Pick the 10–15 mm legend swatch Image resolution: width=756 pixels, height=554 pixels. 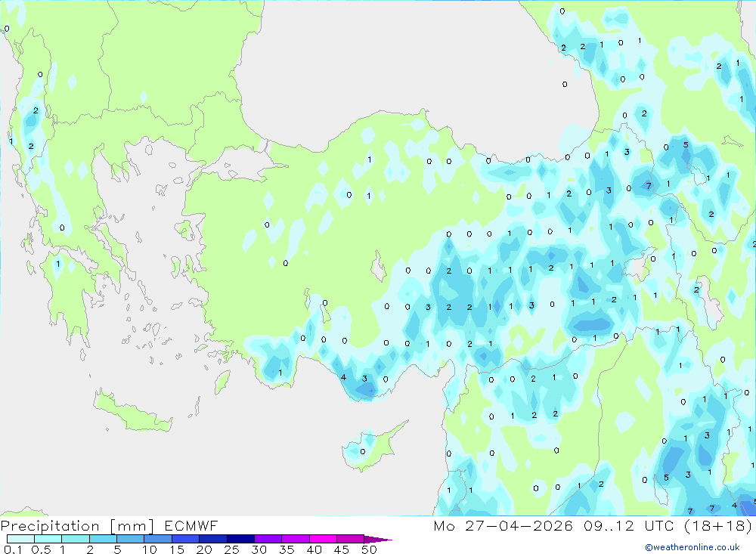[158, 539]
